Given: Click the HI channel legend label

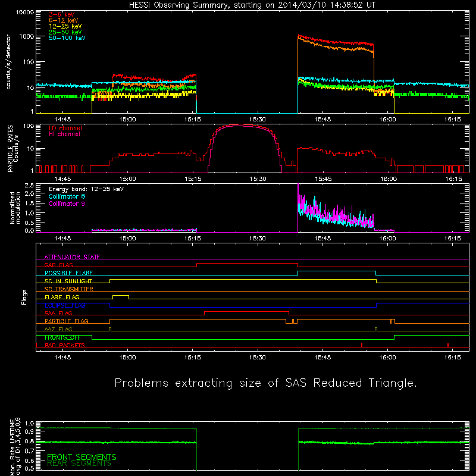Looking at the screenshot, I should tap(64, 134).
